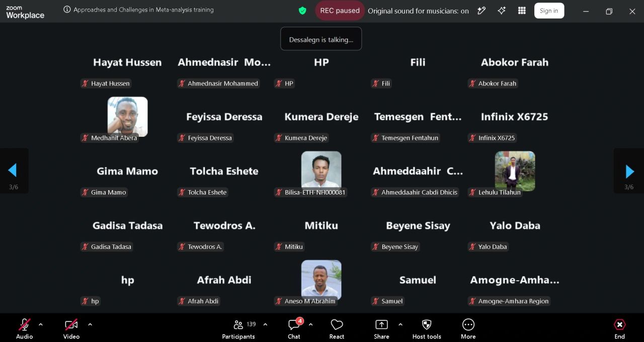
Task: Open the Participants panel
Action: (x=239, y=329)
